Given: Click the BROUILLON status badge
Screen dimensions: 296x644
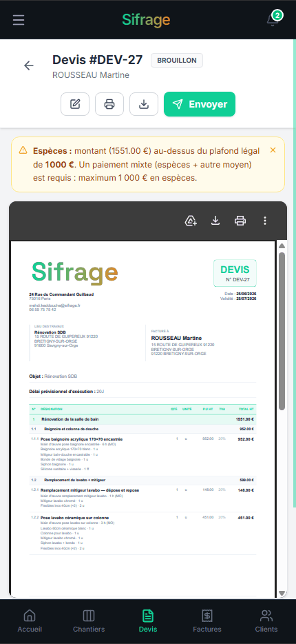Looking at the screenshot, I should (177, 60).
